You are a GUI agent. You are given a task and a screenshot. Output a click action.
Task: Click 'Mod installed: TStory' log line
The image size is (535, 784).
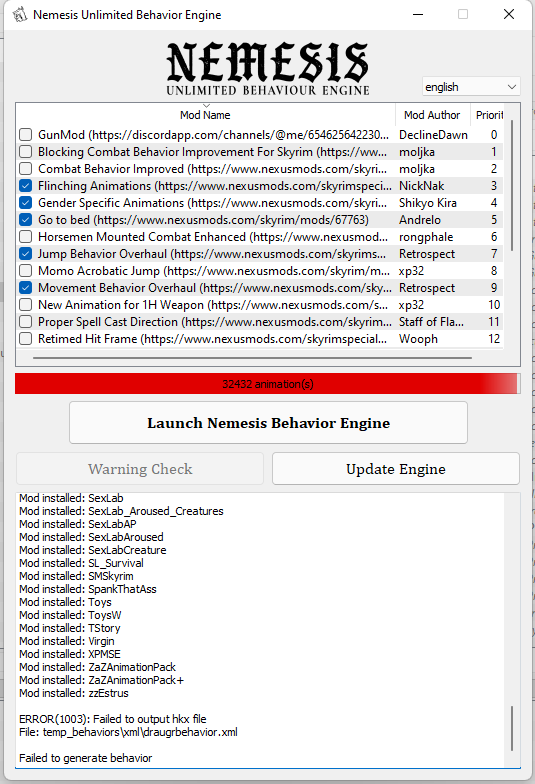[70, 628]
